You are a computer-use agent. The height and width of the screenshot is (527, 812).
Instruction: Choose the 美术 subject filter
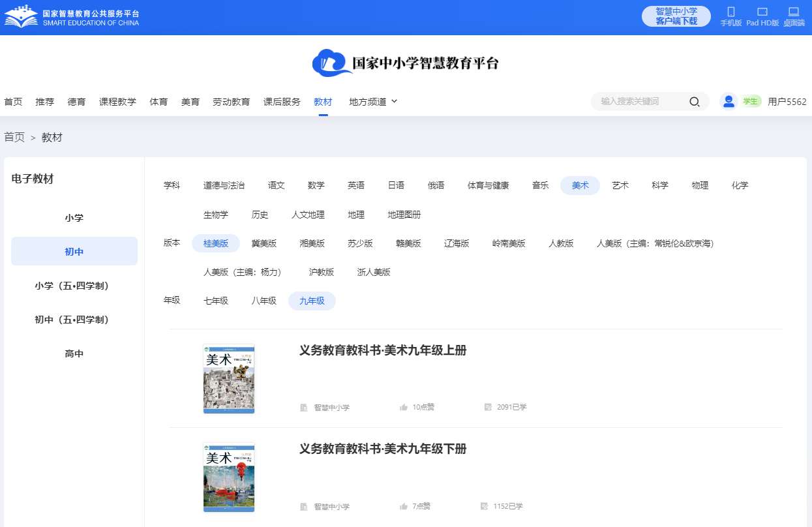point(580,185)
